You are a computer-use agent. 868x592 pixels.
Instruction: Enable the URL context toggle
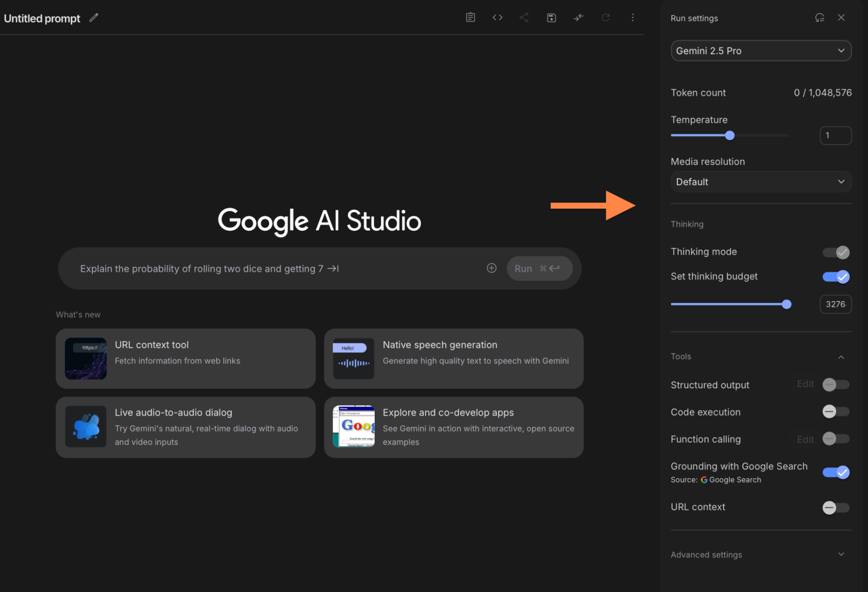pos(836,507)
